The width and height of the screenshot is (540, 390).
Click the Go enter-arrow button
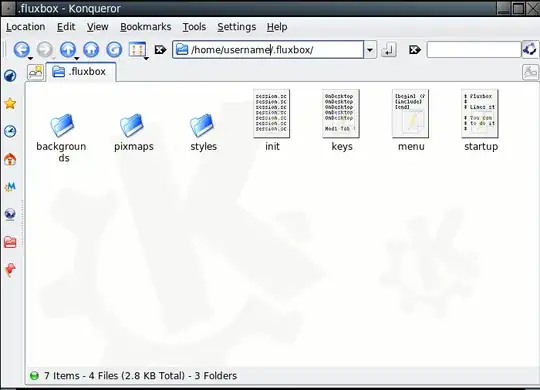tap(389, 50)
